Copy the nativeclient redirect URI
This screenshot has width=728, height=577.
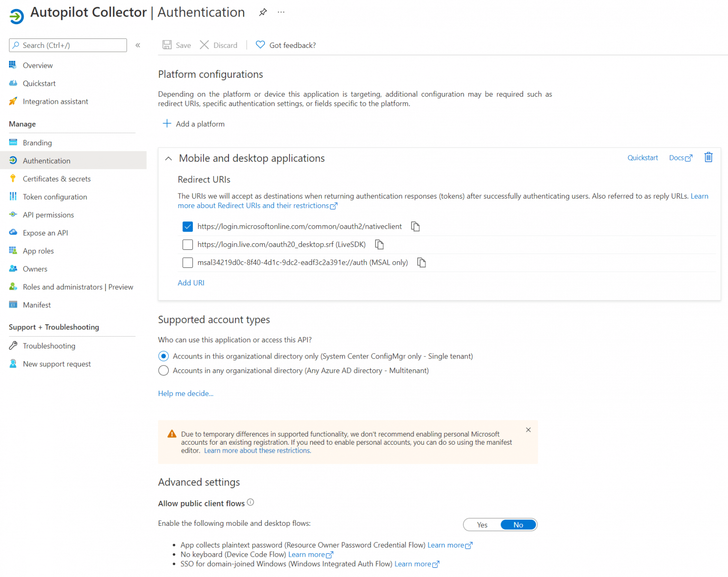coord(415,226)
